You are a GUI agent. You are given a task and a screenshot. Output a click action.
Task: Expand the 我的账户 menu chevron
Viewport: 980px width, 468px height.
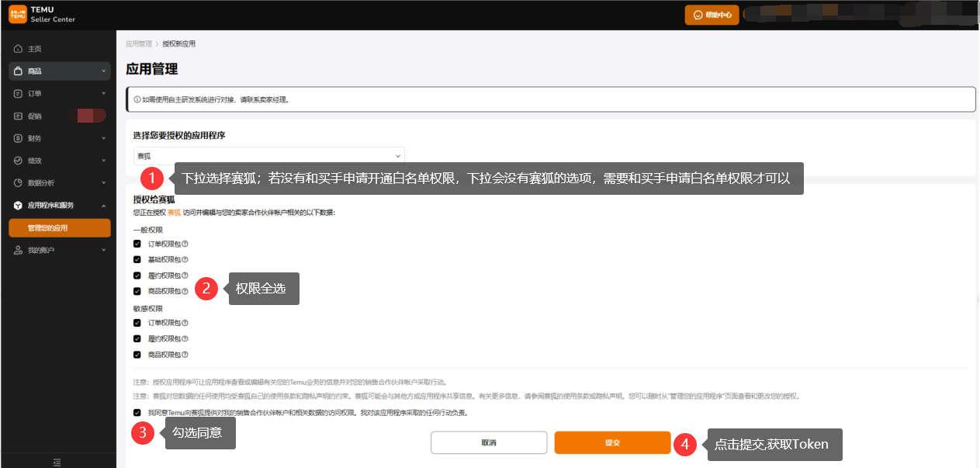tap(103, 251)
